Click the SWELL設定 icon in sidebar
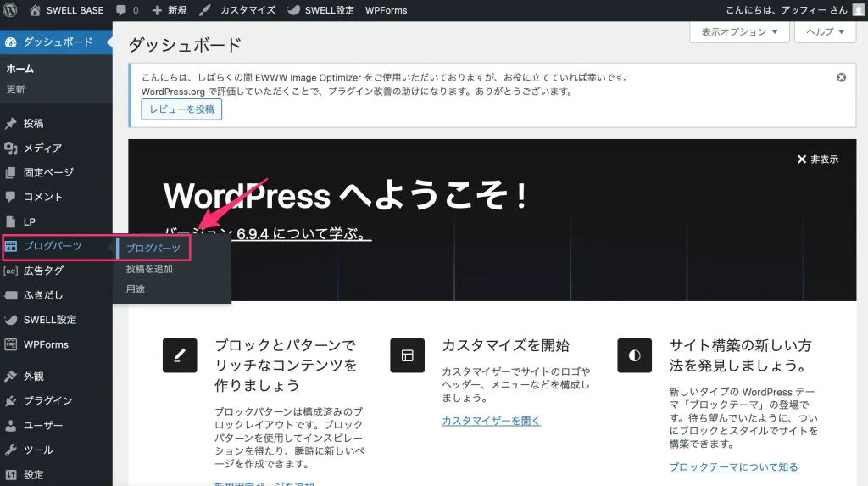This screenshot has height=486, width=868. [10, 320]
